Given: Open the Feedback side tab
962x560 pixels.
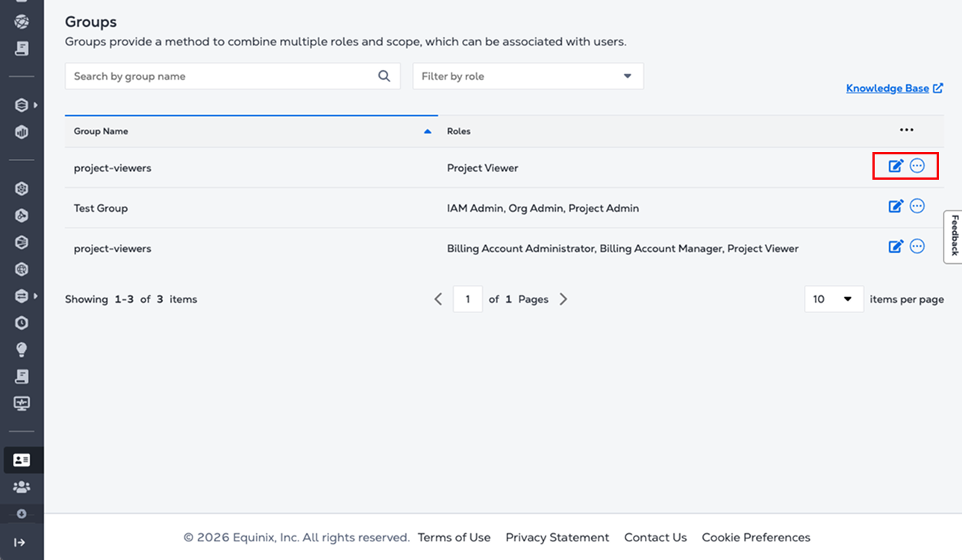Looking at the screenshot, I should tap(954, 236).
